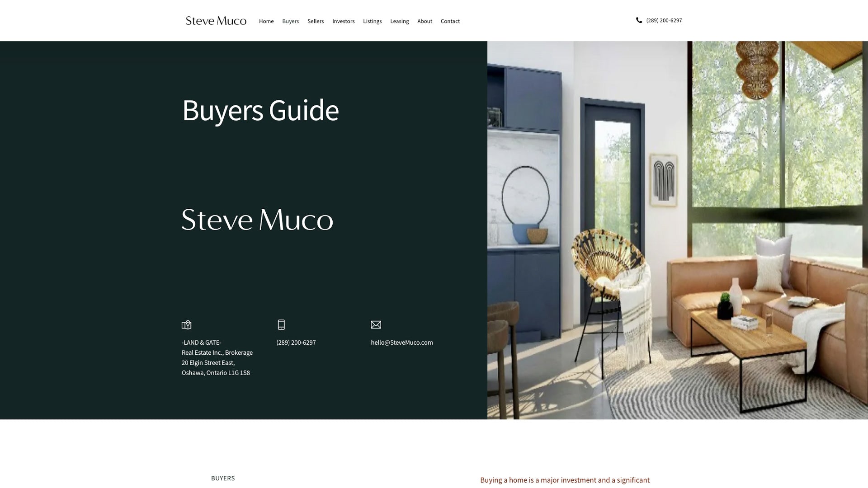
Task: Click the large Steve Muco hero text
Action: pyautogui.click(x=257, y=220)
